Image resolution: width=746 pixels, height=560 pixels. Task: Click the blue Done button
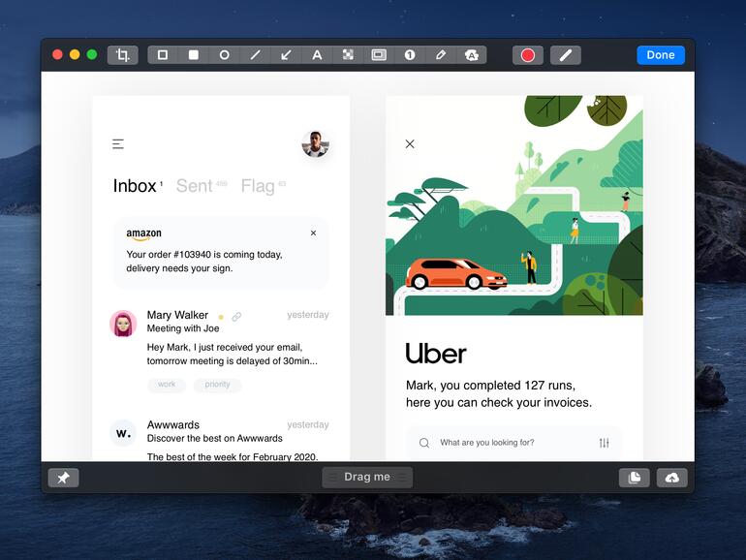pos(661,55)
